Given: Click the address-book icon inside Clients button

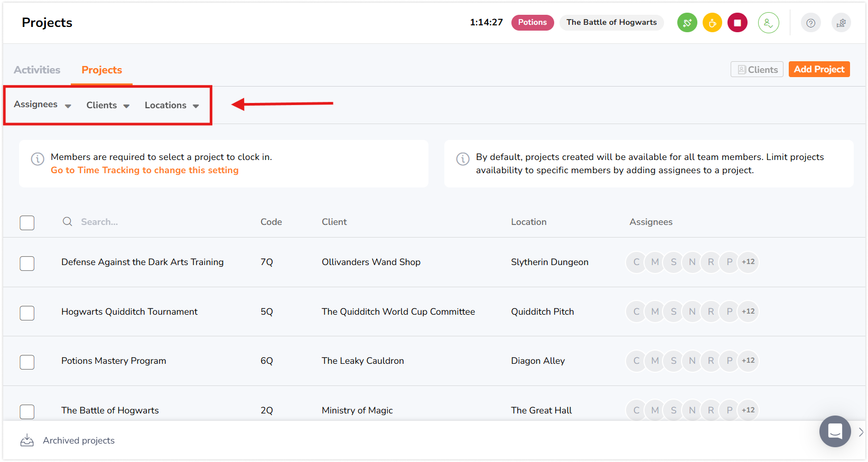Looking at the screenshot, I should (x=742, y=70).
